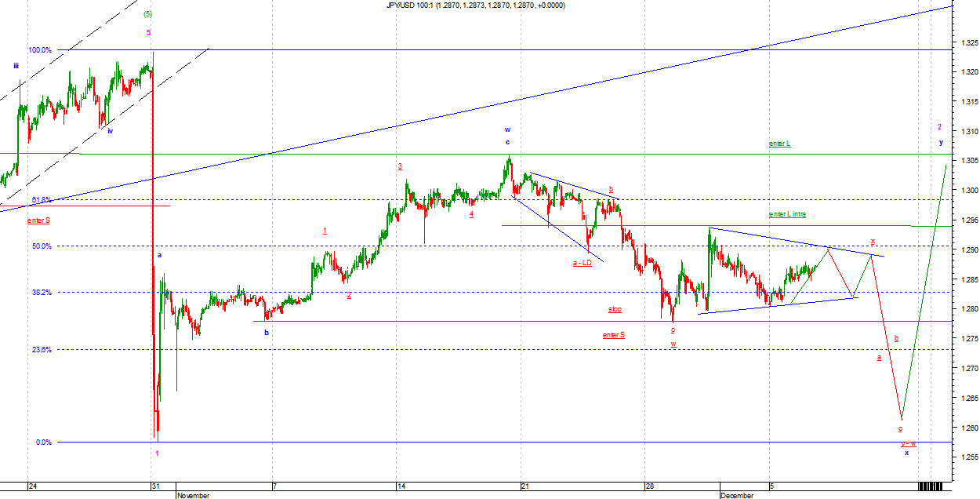Select the blue "iii" wave label
Image resolution: width=980 pixels, height=499 pixels.
pyautogui.click(x=16, y=67)
